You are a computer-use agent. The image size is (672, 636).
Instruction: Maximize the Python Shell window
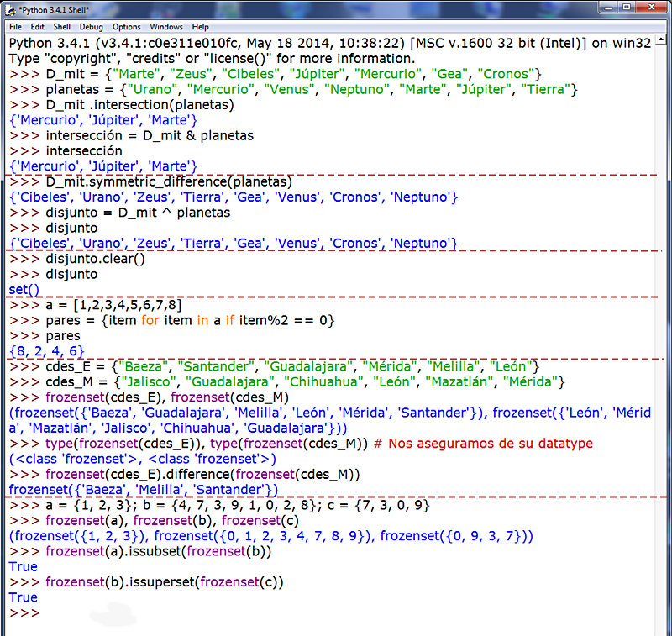(x=625, y=8)
